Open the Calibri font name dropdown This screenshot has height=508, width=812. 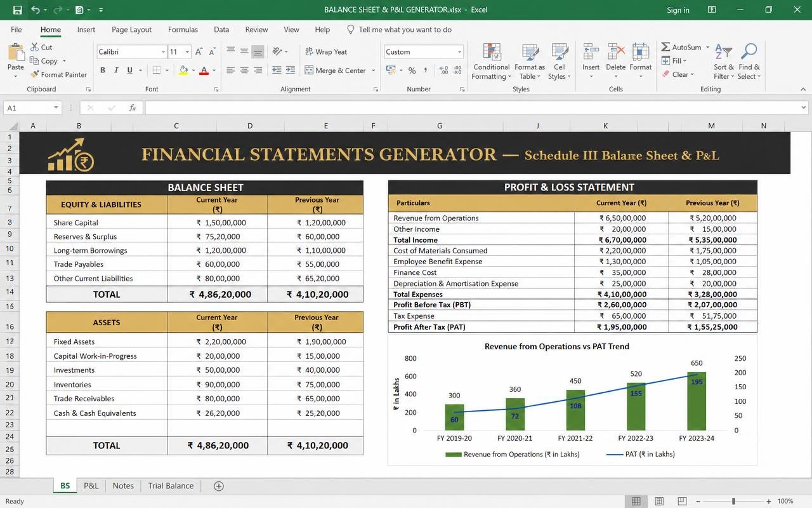163,52
